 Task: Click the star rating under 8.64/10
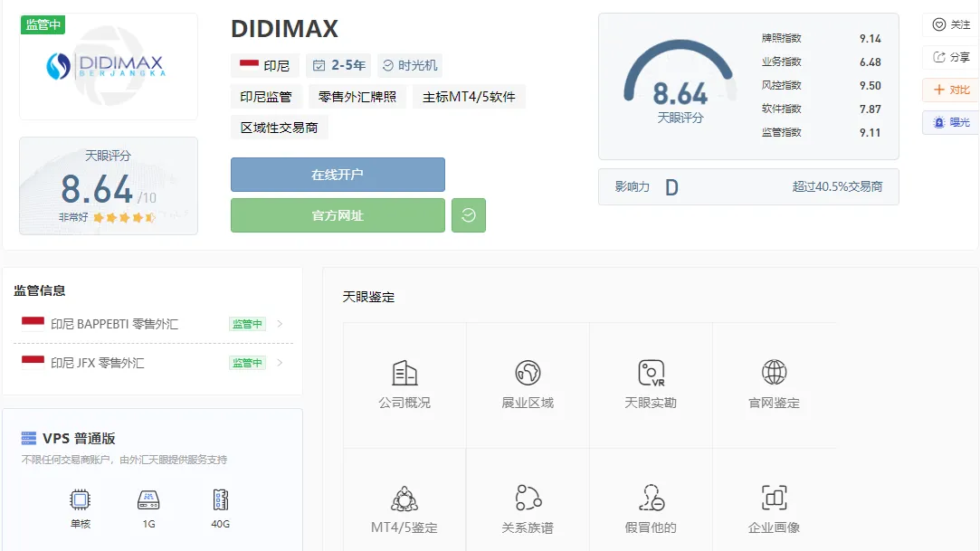(124, 217)
